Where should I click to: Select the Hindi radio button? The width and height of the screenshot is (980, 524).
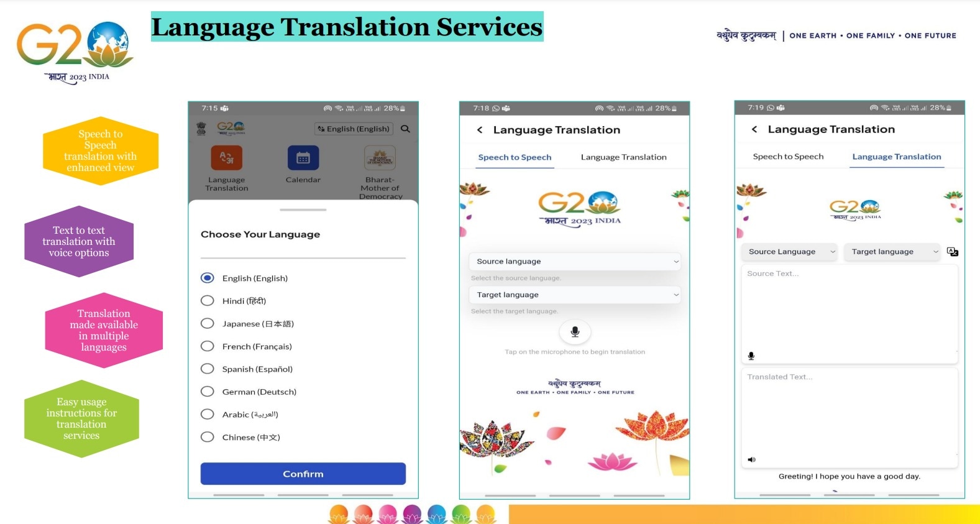208,301
